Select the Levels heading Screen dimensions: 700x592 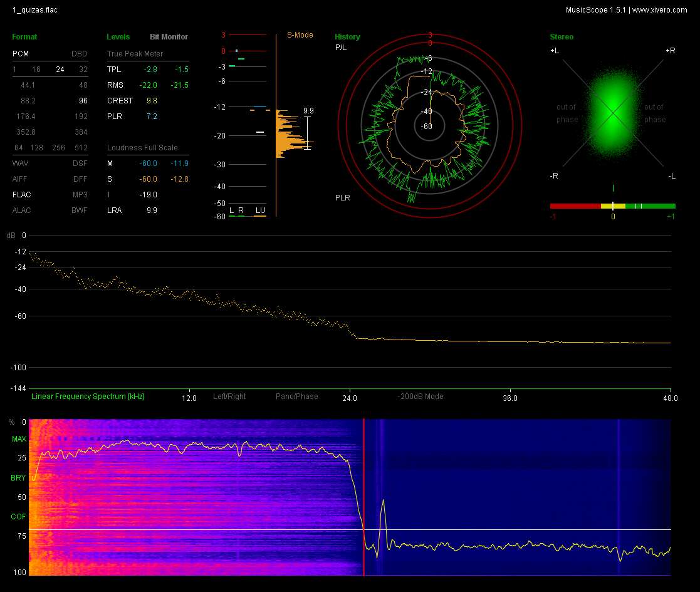tap(118, 37)
